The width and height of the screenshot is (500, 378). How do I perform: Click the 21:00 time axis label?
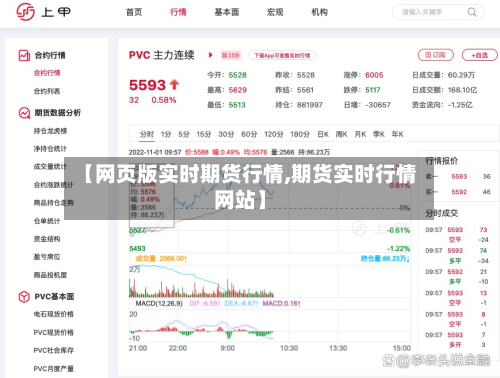pos(138,348)
